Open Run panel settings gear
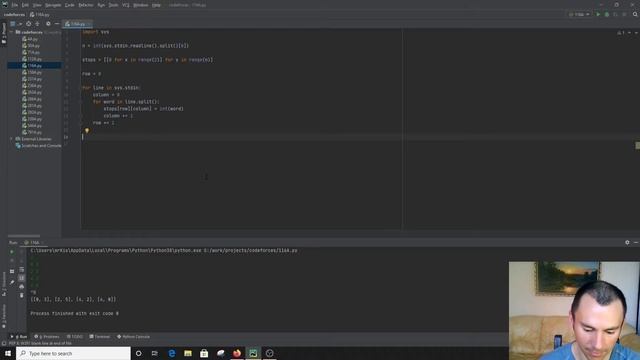640x360 pixels. (x=627, y=242)
